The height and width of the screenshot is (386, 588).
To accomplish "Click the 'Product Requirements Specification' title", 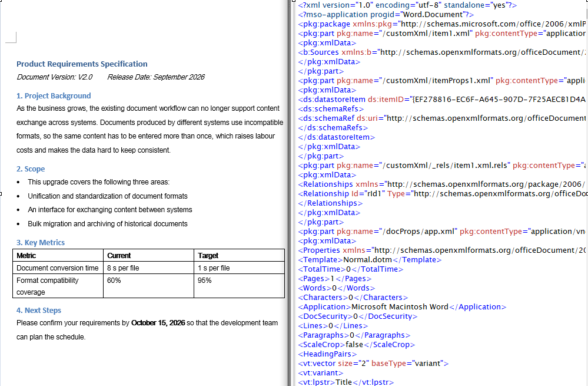I will (82, 64).
